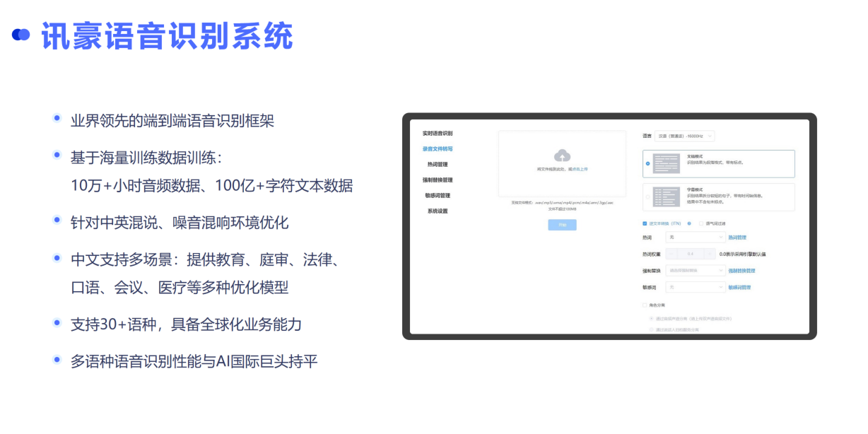Expand the 热词 dropdown
The image size is (868, 434).
tap(696, 237)
